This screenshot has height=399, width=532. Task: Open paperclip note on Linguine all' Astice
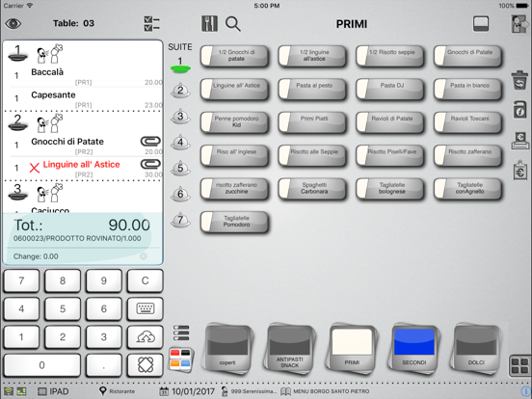pos(150,164)
